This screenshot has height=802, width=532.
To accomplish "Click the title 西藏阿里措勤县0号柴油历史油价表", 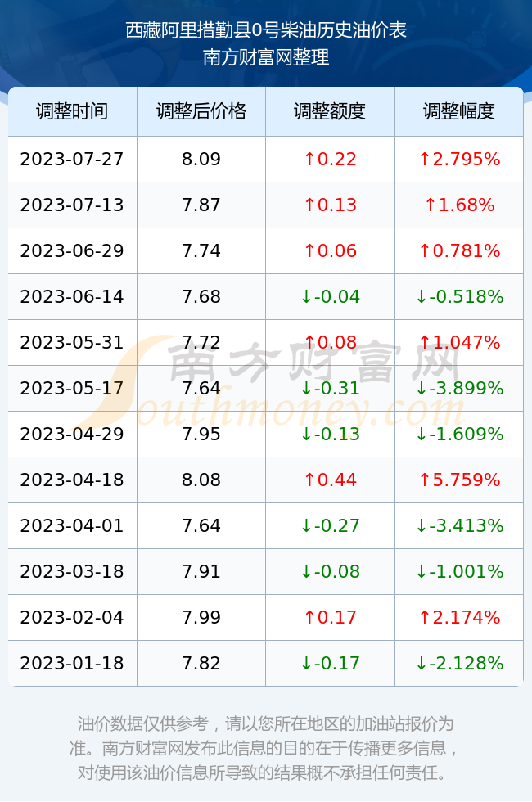I will [x=266, y=30].
